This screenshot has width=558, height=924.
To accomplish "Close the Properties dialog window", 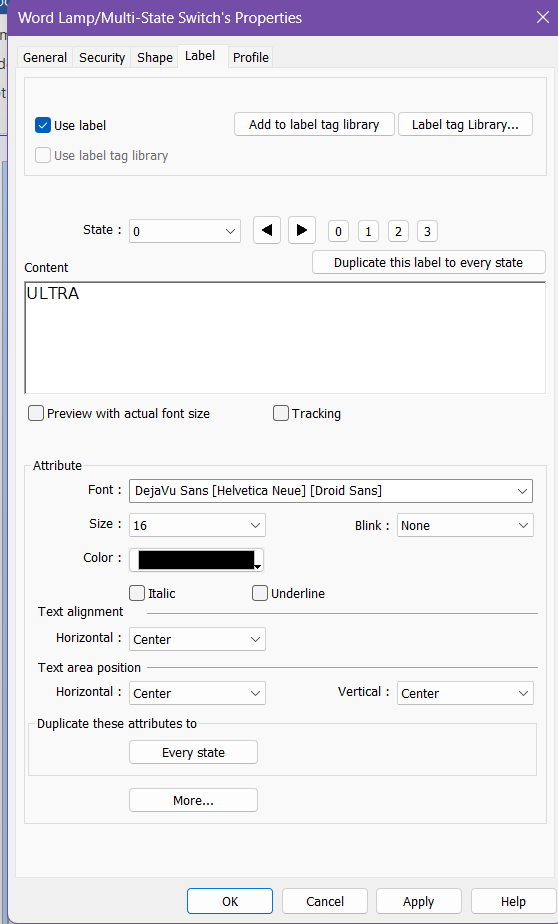I will [x=542, y=17].
